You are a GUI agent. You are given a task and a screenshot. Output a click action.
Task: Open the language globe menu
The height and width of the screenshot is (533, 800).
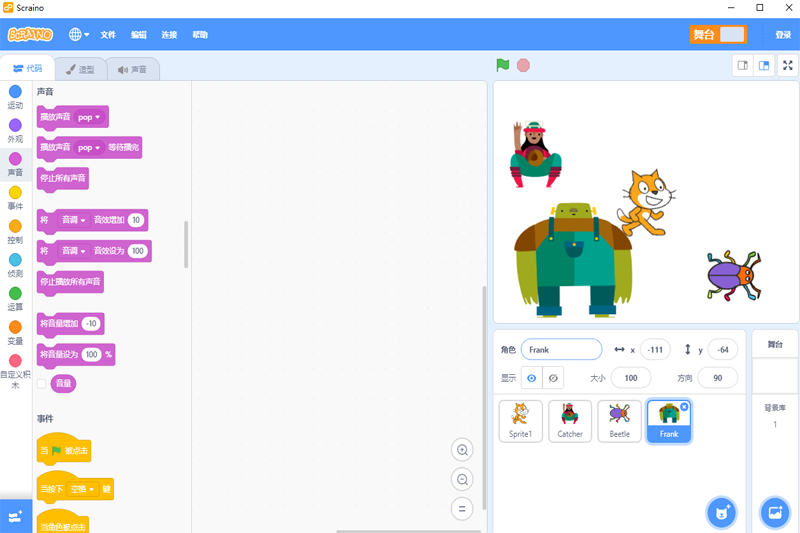point(79,35)
